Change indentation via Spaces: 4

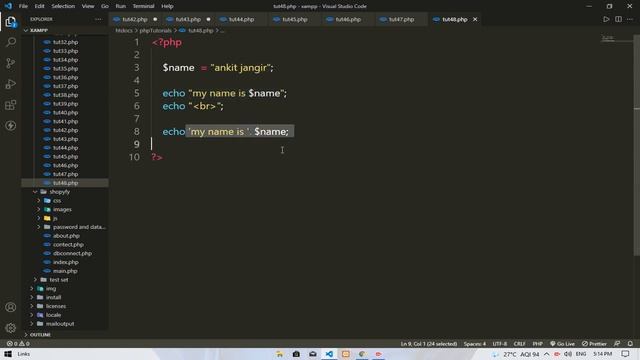point(475,344)
